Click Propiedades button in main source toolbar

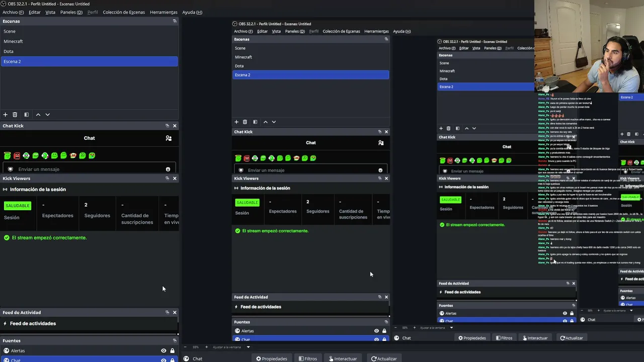click(x=272, y=358)
